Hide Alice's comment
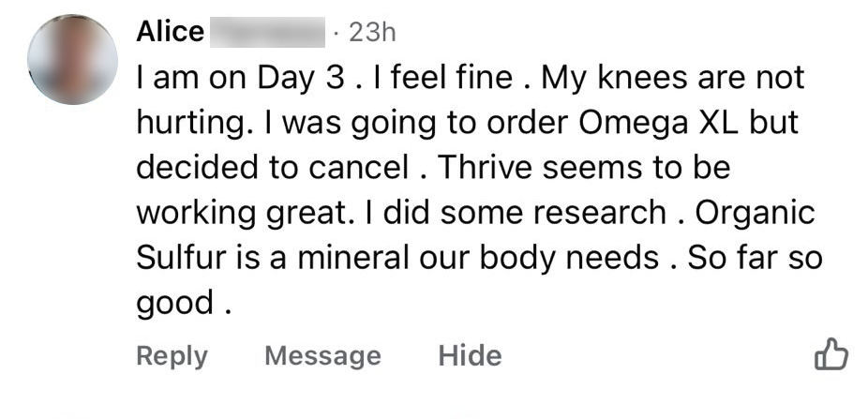868x419 pixels. pos(470,355)
